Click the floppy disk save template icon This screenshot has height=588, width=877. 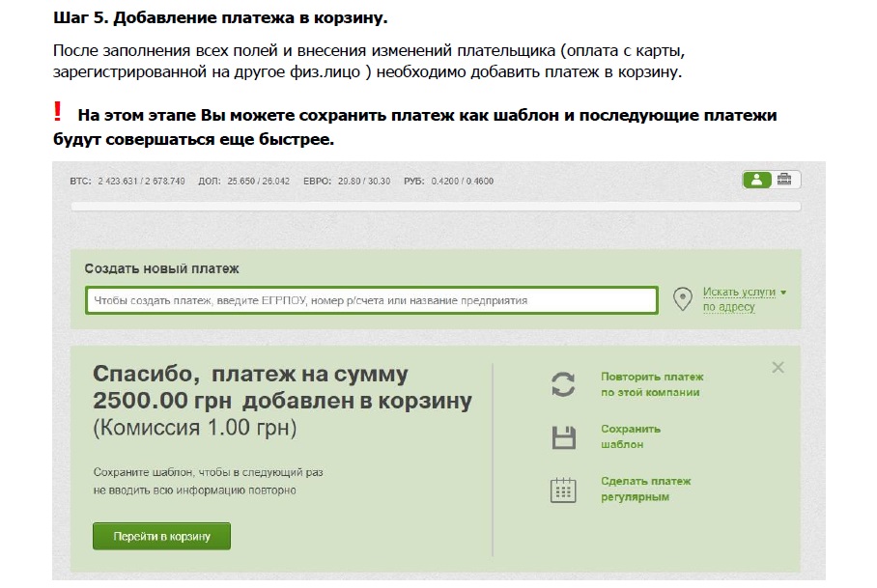point(563,437)
